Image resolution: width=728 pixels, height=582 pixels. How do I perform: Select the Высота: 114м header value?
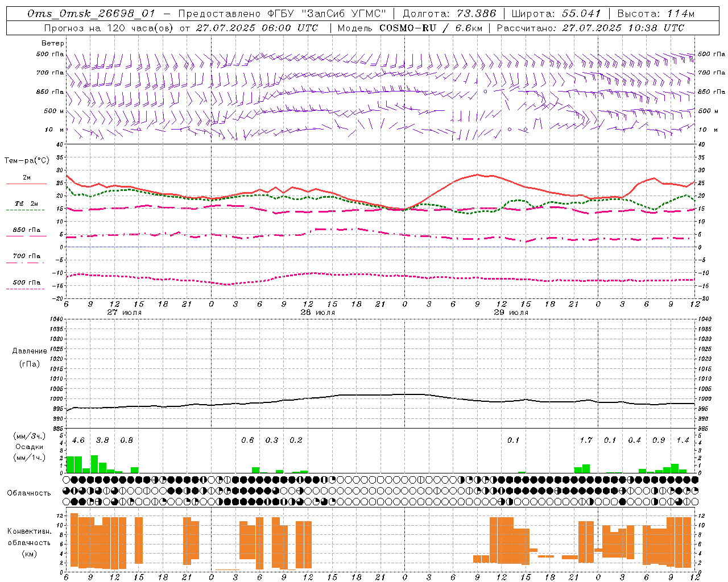pos(656,14)
